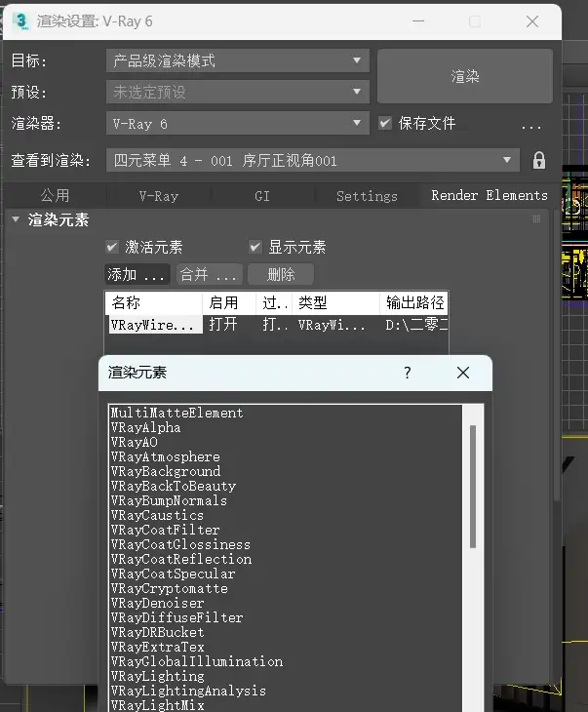Click the 类型 column header
This screenshot has height=712, width=588.
pyautogui.click(x=335, y=303)
